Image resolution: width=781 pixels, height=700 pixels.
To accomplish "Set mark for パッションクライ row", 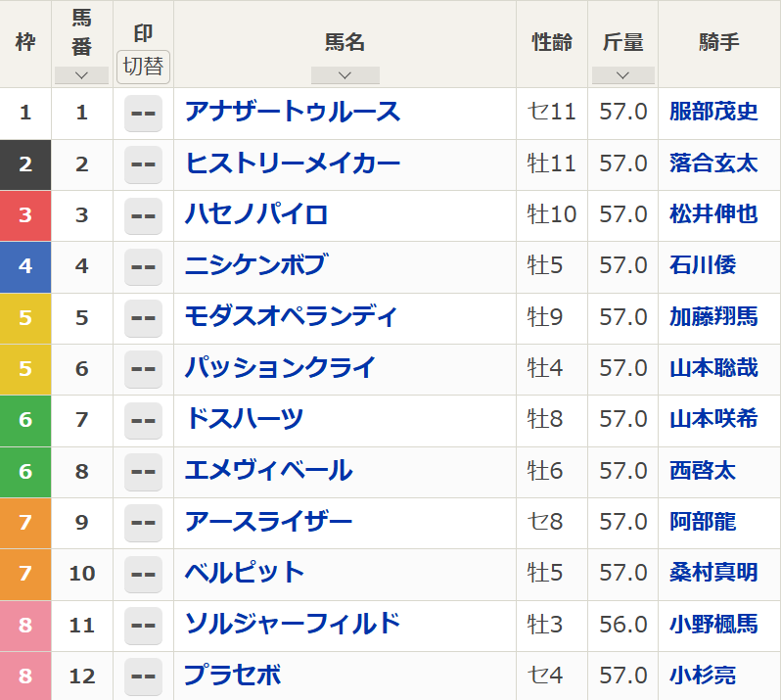I will [x=143, y=369].
